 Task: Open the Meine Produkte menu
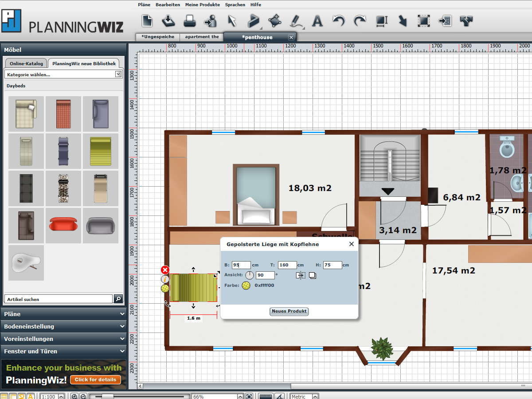point(202,4)
